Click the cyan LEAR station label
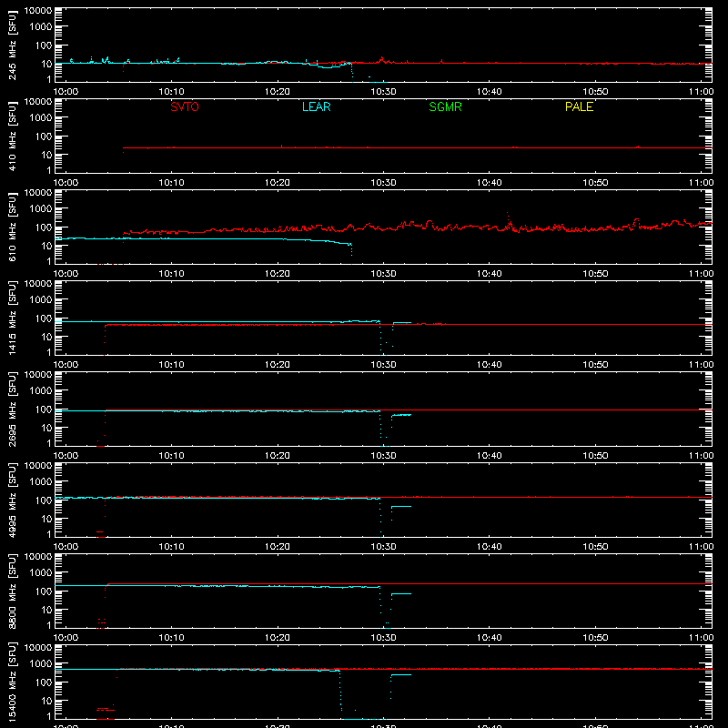Viewport: 728px width, 728px height. tap(316, 106)
